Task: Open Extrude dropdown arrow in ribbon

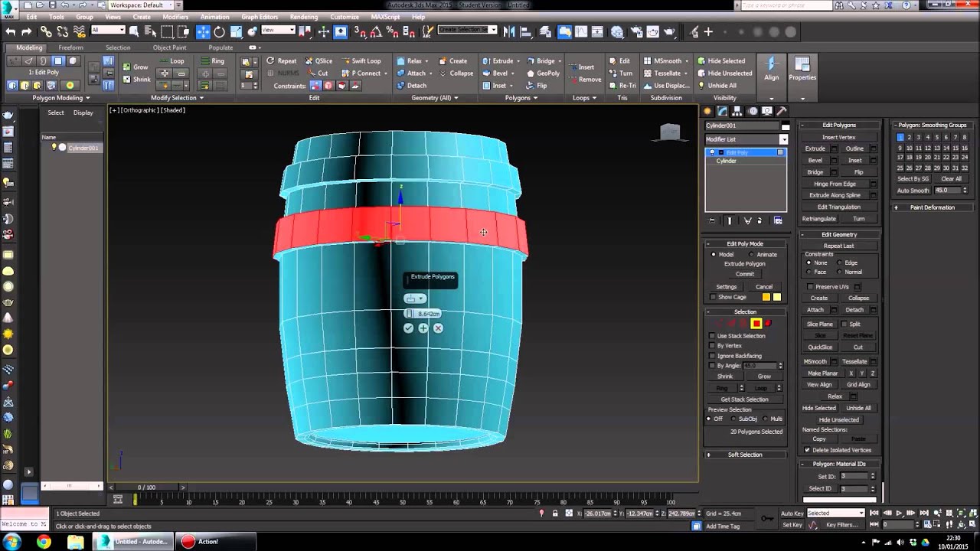Action: 518,61
